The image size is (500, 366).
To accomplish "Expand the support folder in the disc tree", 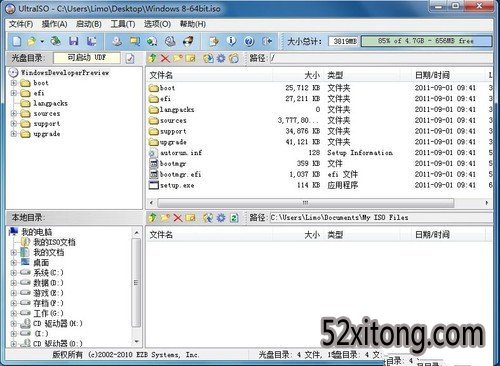I will [14, 124].
